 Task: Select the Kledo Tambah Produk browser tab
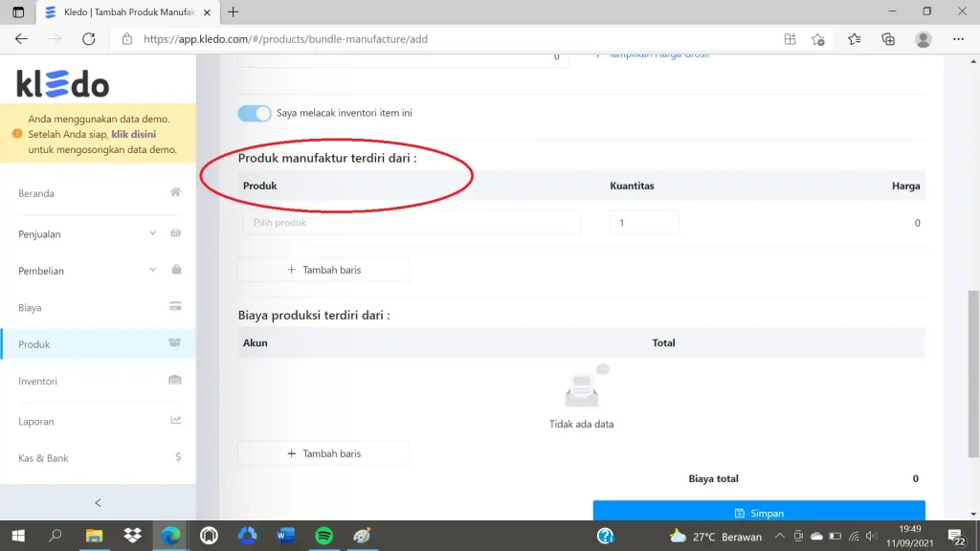click(x=128, y=11)
